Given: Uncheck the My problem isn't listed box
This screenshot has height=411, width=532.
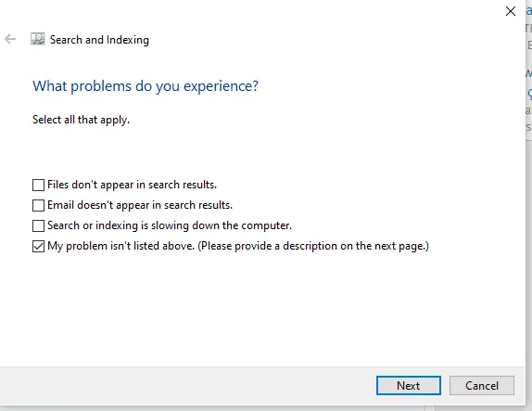Looking at the screenshot, I should click(38, 247).
